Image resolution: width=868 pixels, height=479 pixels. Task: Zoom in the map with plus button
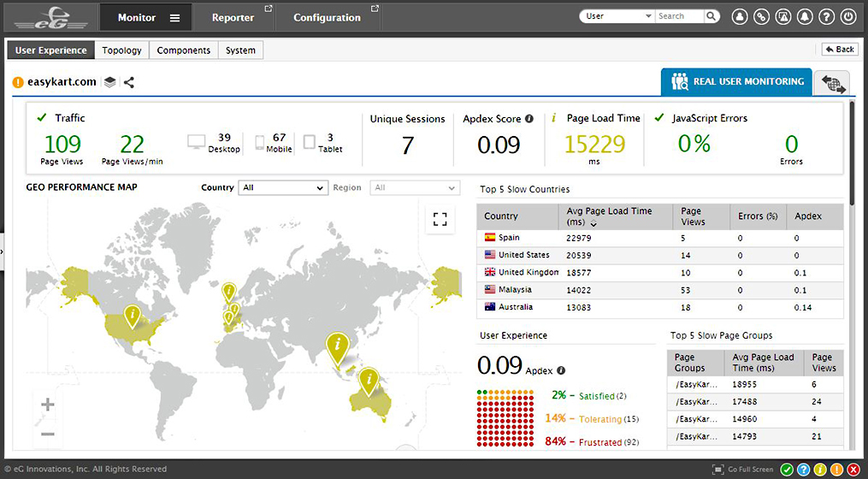(48, 405)
